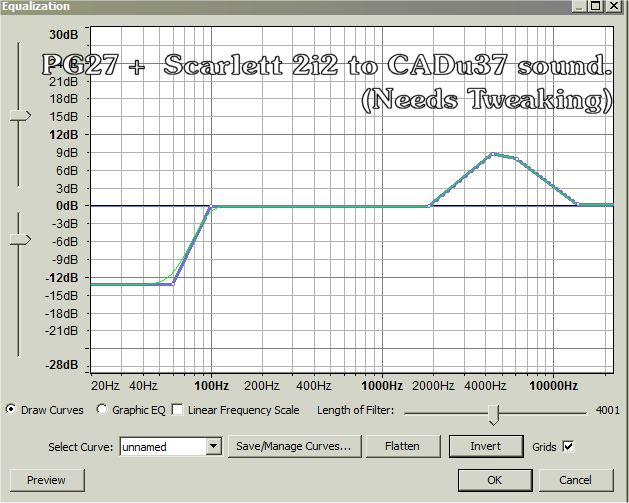This screenshot has height=503, width=629.
Task: Click the 10000Hz axis label
Action: 554,386
